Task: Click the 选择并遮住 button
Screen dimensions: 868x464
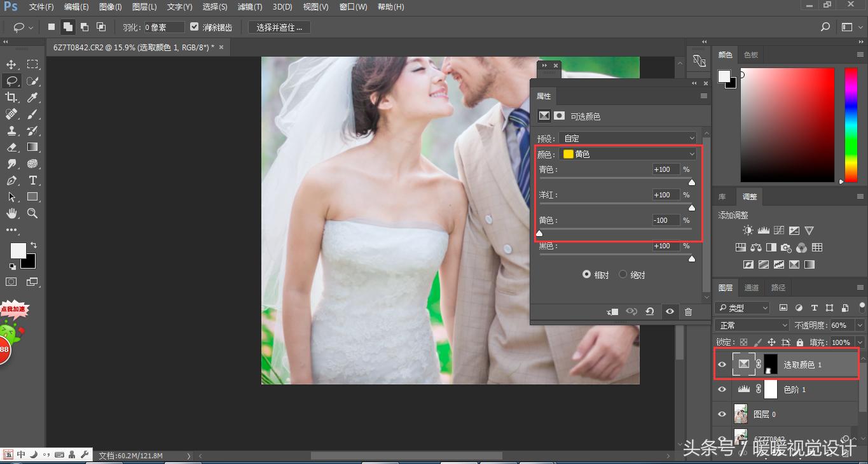Action: click(279, 27)
